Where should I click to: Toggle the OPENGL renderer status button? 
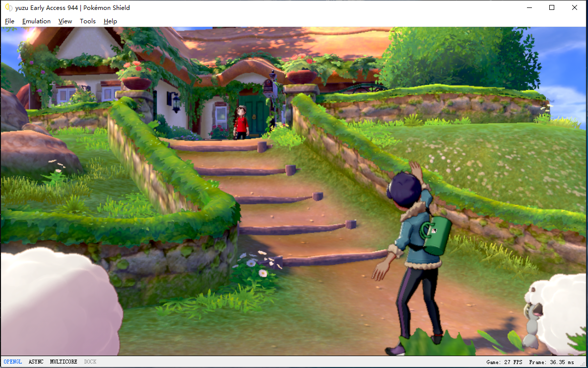click(x=13, y=362)
